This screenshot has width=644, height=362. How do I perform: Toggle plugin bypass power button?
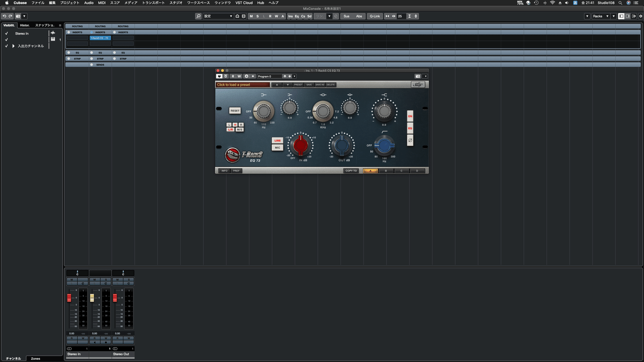[x=219, y=76]
